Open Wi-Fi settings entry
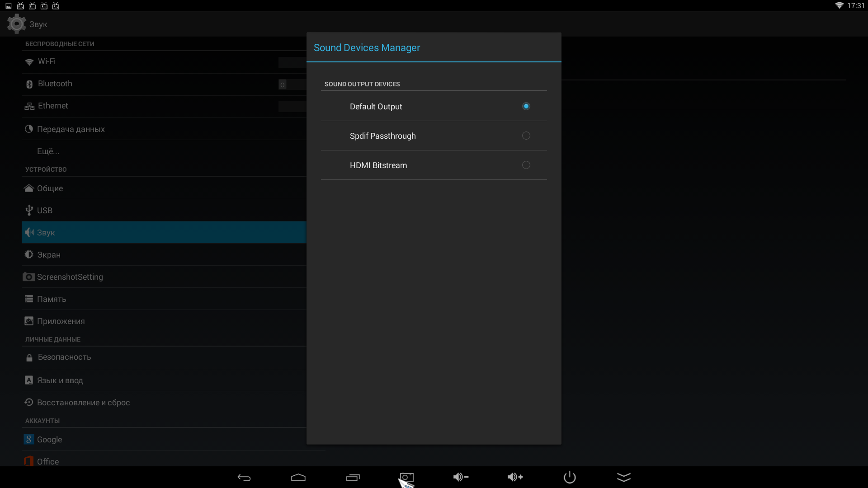This screenshot has height=488, width=868. coord(47,61)
